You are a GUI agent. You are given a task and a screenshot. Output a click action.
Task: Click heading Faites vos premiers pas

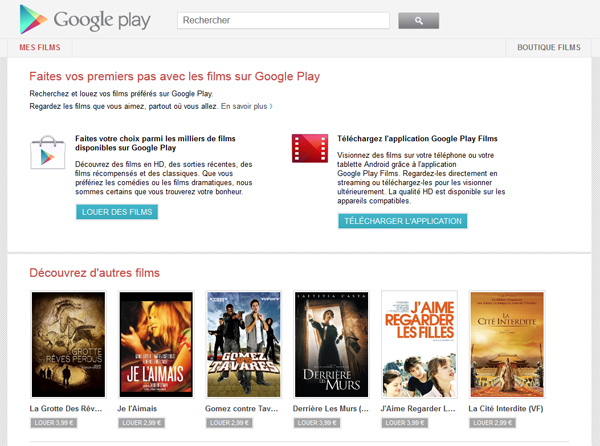coord(174,77)
